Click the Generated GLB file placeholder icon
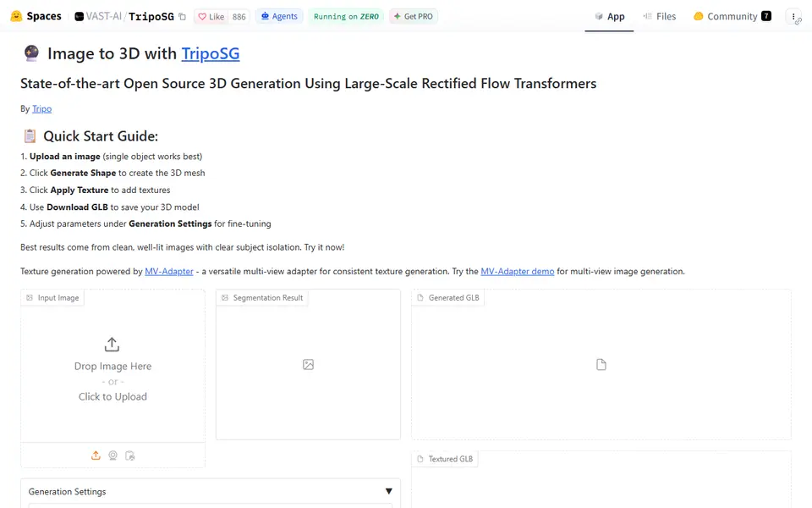This screenshot has height=508, width=812. pyautogui.click(x=601, y=364)
